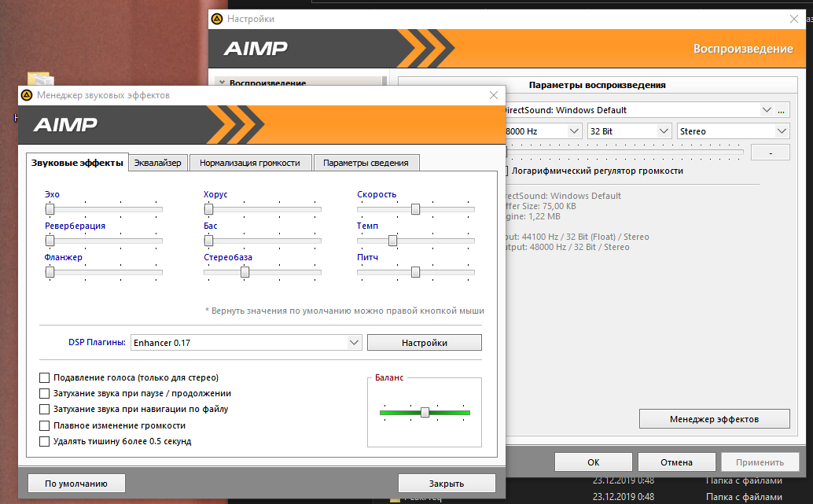Click the Настройки button for DSP plugin
Viewport: 813px width, 504px height.
424,343
